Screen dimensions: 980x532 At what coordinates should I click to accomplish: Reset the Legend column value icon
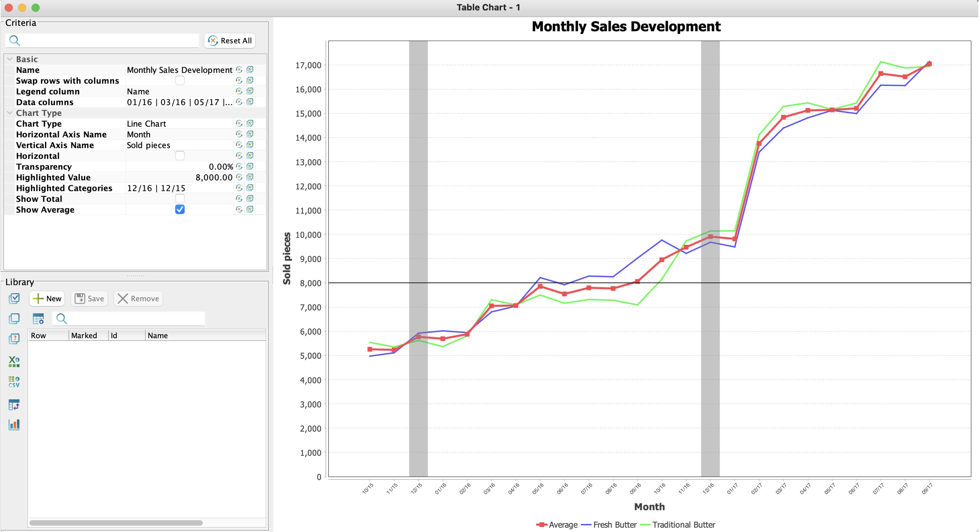click(x=239, y=91)
